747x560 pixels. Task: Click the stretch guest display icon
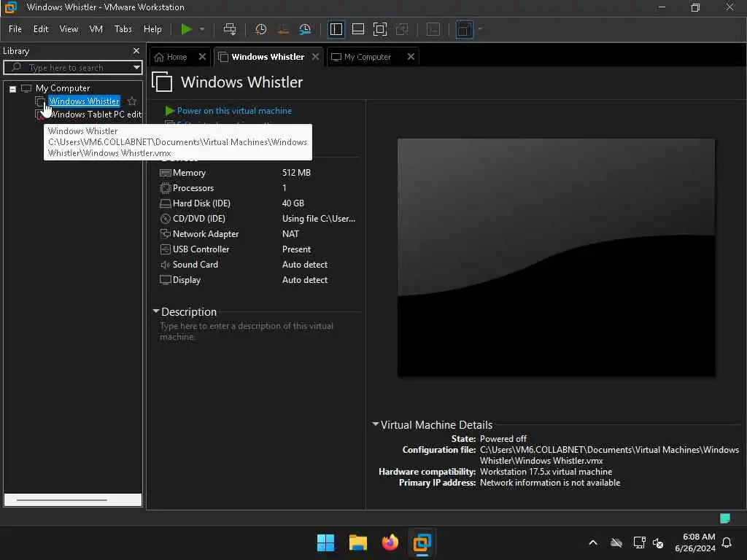[x=465, y=29]
